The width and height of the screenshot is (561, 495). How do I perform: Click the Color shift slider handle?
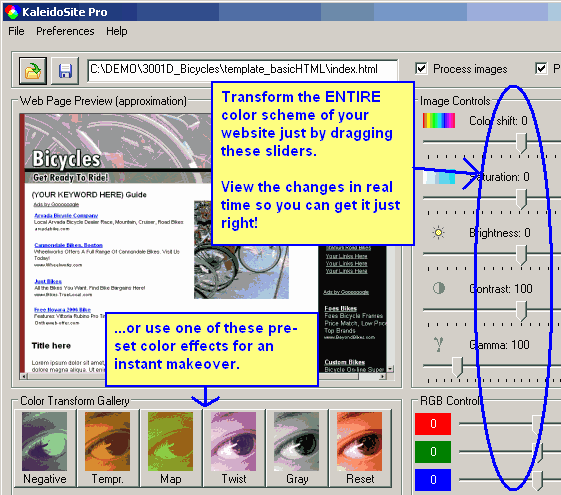point(522,143)
